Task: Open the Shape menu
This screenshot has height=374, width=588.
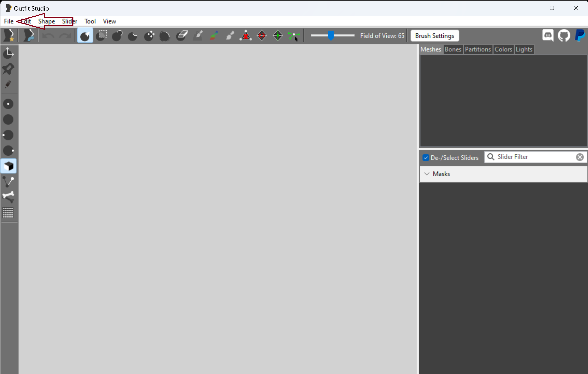Action: tap(46, 21)
